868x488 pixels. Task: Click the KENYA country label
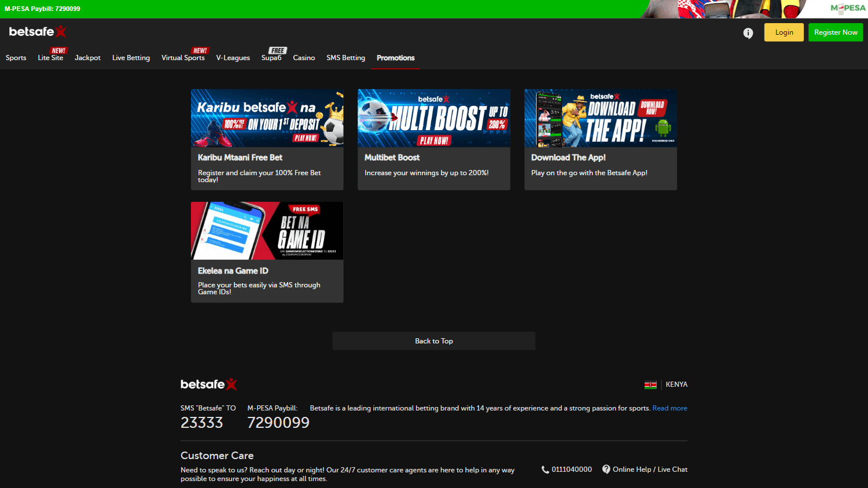click(x=676, y=385)
